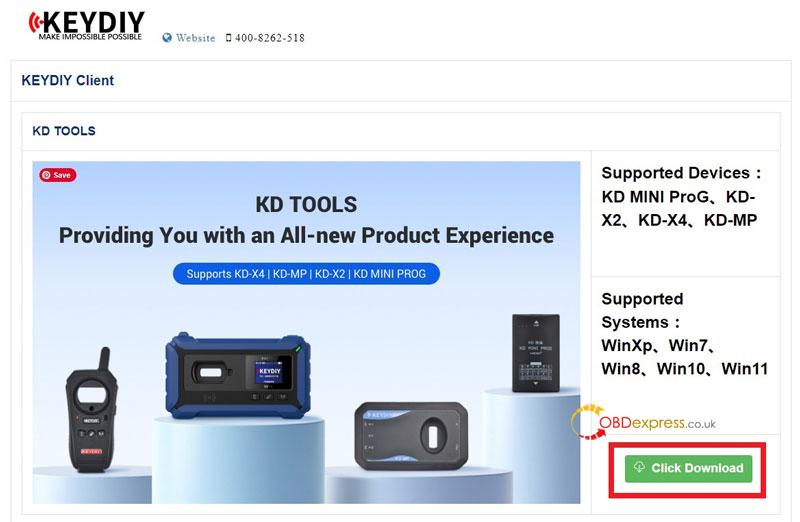This screenshot has width=800, height=522.
Task: Click the KD TOOLS banner image
Action: (306, 332)
